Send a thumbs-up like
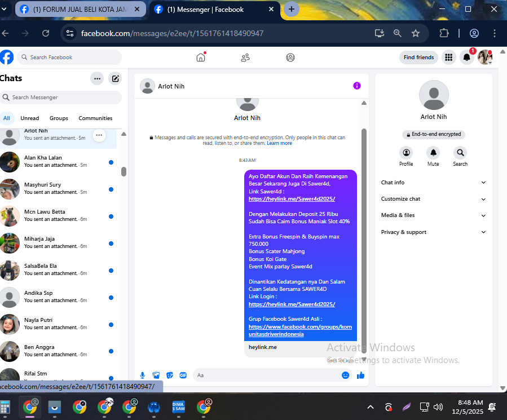 [x=360, y=375]
